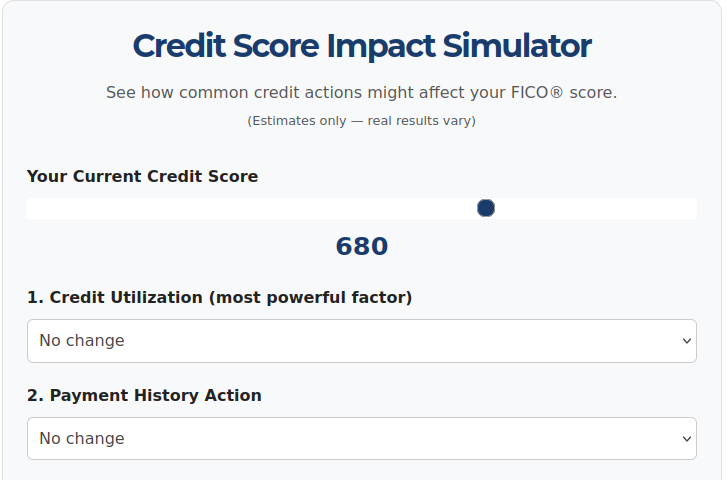This screenshot has height=480, width=727.
Task: Click the credit score slider thumb
Action: pyautogui.click(x=486, y=208)
